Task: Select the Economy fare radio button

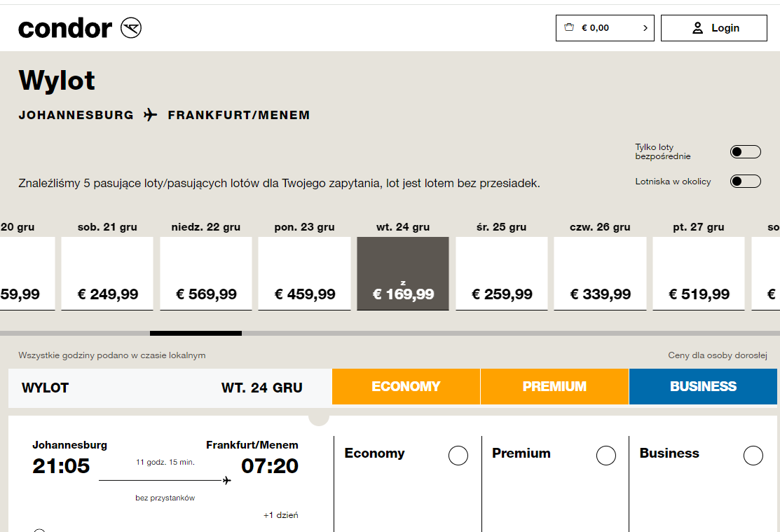Action: (x=458, y=456)
